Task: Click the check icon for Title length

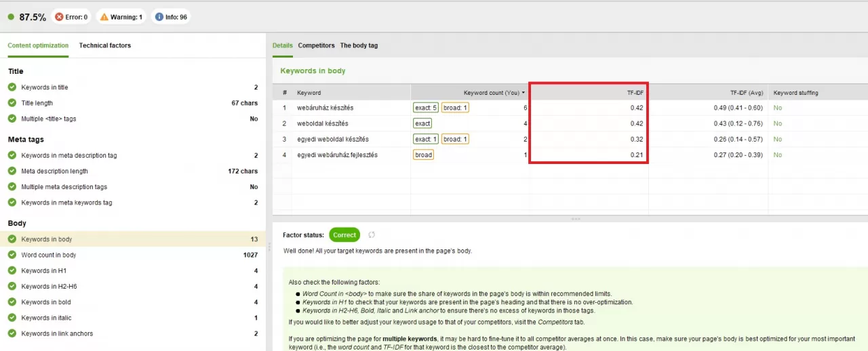Action: (x=12, y=103)
